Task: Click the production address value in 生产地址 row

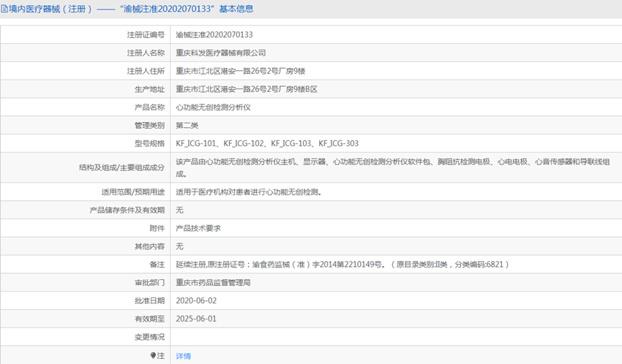Action: click(x=246, y=88)
